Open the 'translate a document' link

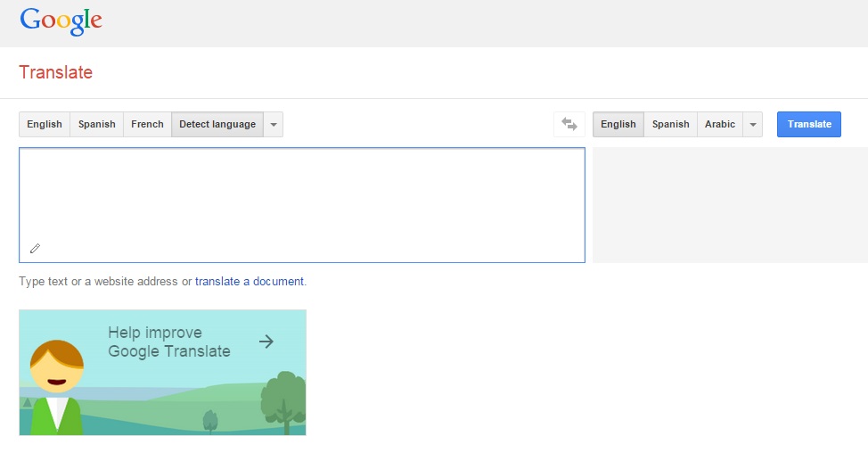click(x=250, y=282)
